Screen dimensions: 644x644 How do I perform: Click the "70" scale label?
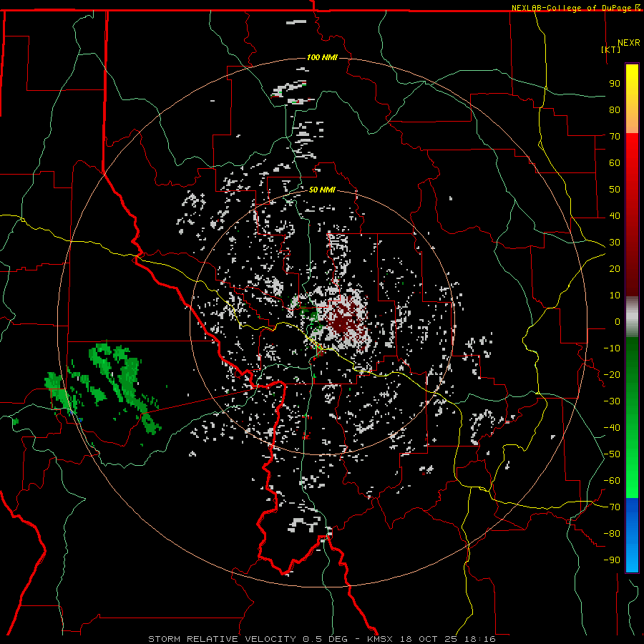(x=615, y=137)
